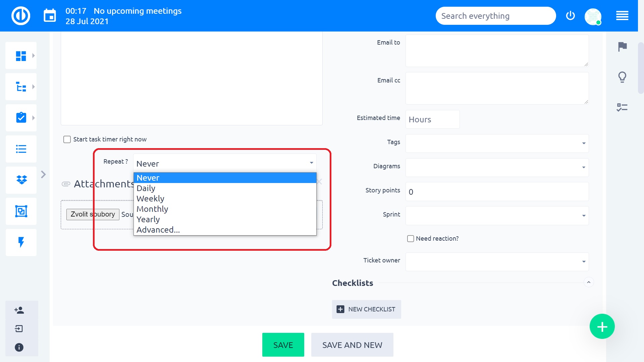
Task: Select Weekly in Repeat list
Action: coord(151,199)
